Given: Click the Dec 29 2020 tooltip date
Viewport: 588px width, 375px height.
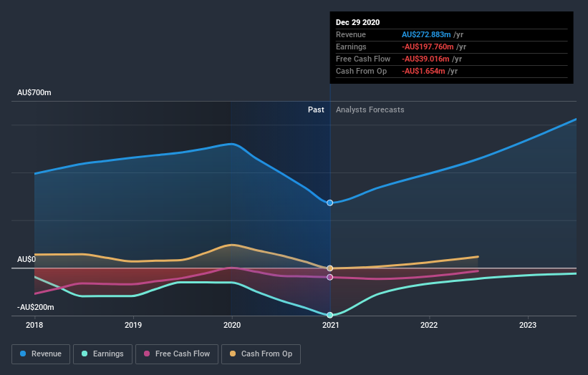Looking at the screenshot, I should (358, 22).
